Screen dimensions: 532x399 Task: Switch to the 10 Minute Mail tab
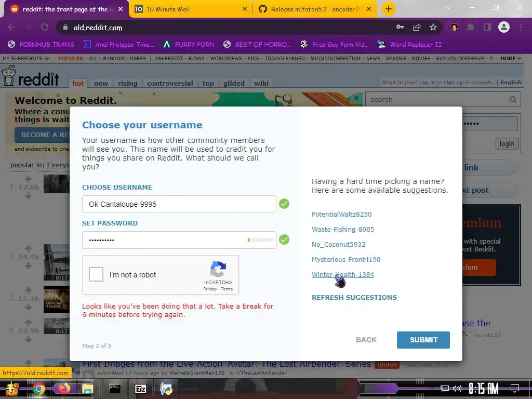[191, 9]
